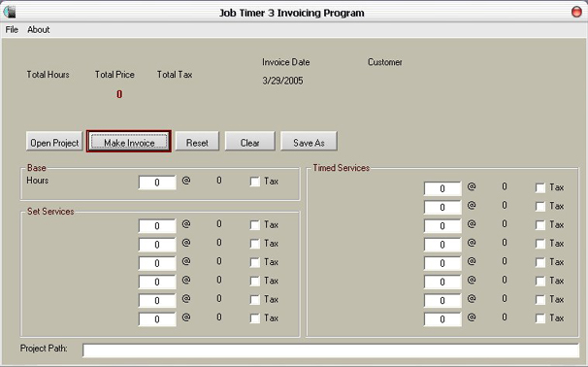The image size is (588, 367).
Task: Check Tax in third Timed Services row
Action: 540,225
